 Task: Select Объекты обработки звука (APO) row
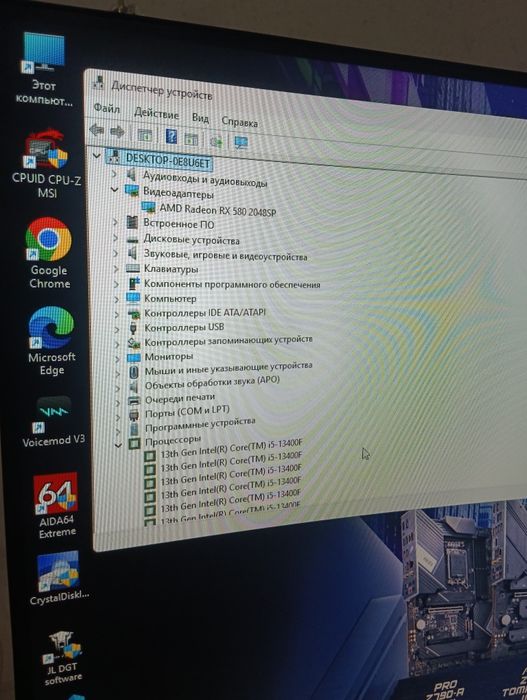tap(212, 383)
